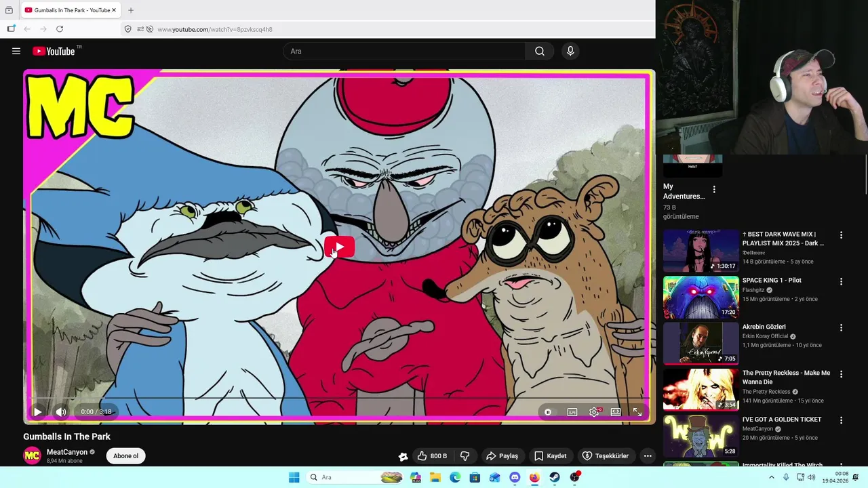Open options for My Adventures video

(714, 189)
